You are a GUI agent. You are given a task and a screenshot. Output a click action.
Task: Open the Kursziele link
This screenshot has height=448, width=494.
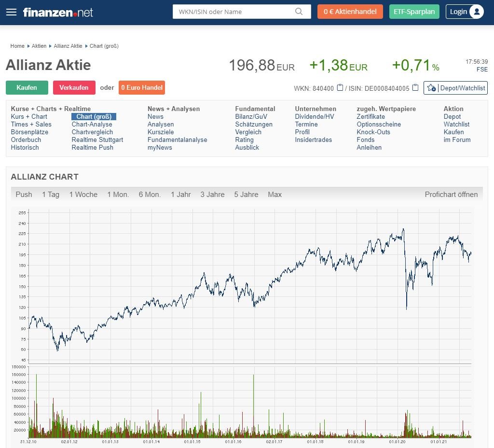pos(161,132)
